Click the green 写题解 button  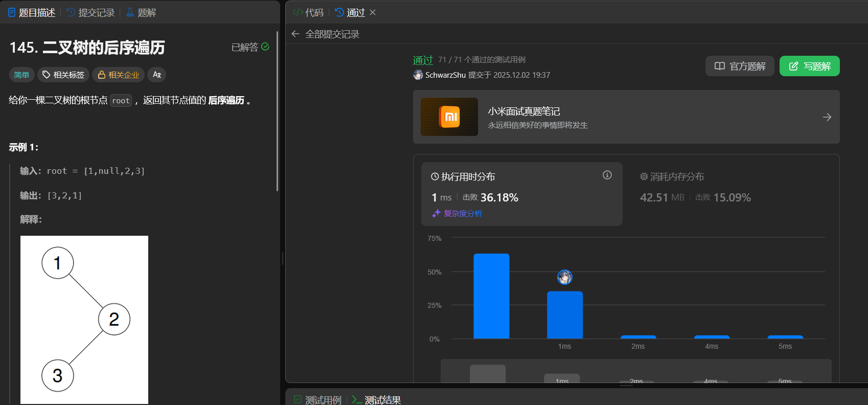(809, 66)
